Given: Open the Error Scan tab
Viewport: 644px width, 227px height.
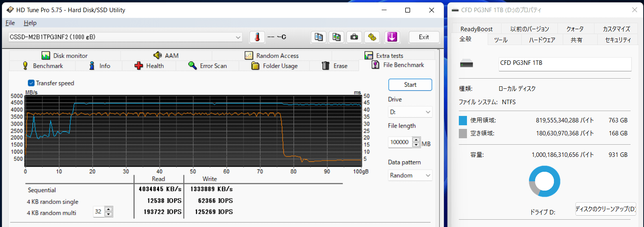Looking at the screenshot, I should pos(207,66).
